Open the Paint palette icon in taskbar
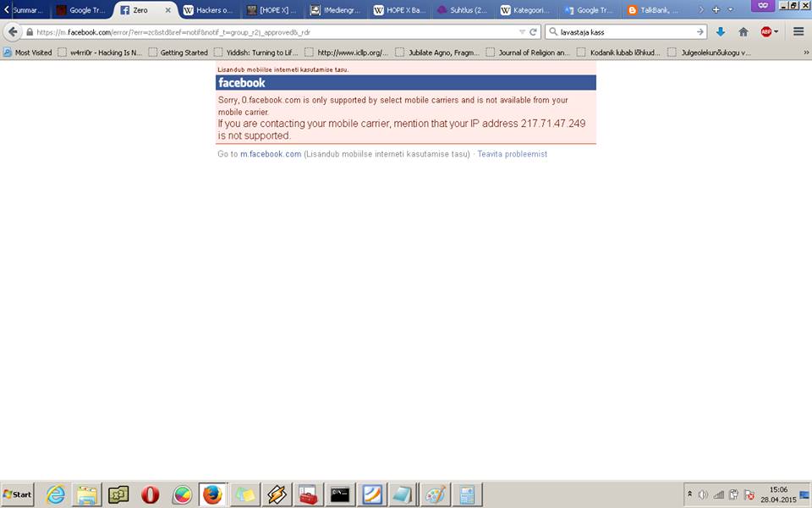Screen dimensions: 812x508 [435, 494]
